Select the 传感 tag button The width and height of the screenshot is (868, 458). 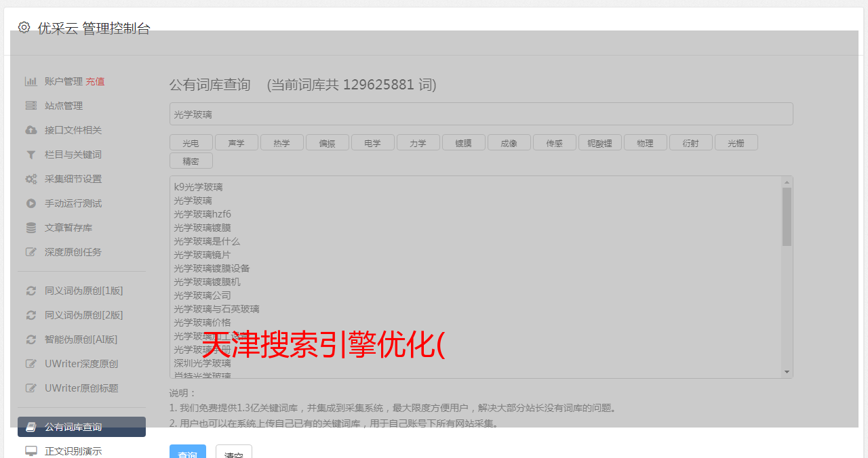[x=555, y=142]
